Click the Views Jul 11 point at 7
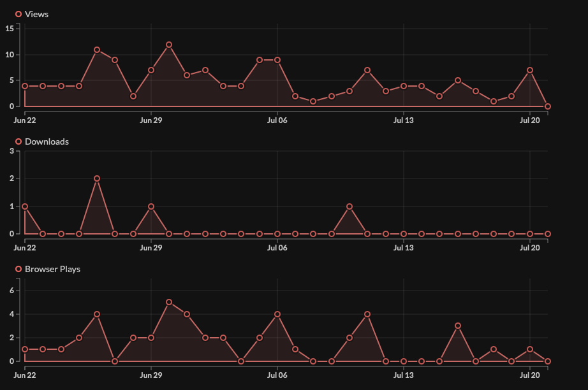 tap(367, 70)
